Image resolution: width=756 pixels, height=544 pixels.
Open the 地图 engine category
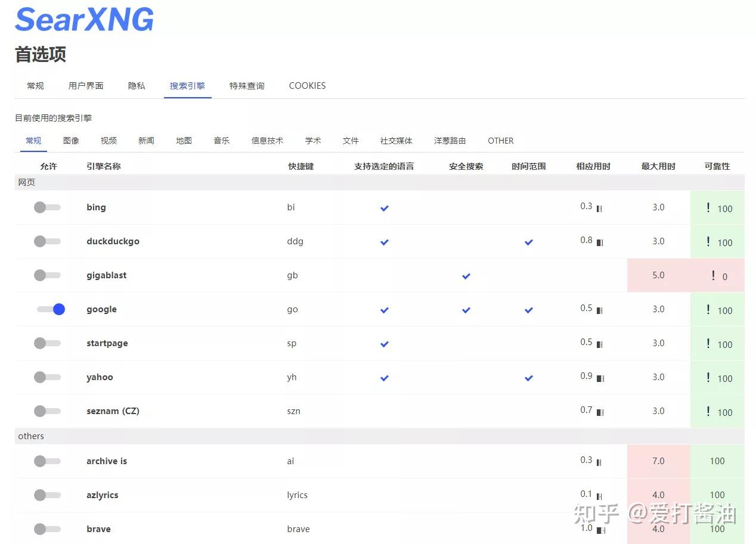point(184,141)
